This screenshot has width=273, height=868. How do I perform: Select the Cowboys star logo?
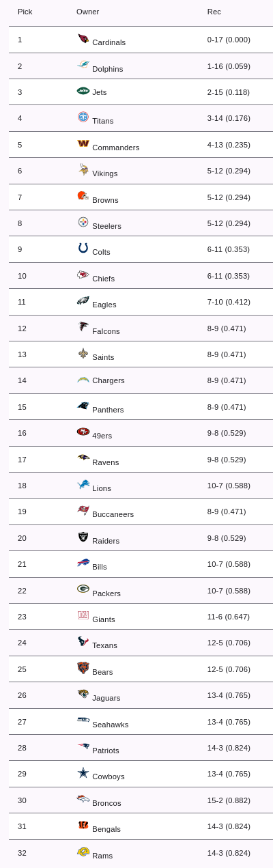(83, 772)
